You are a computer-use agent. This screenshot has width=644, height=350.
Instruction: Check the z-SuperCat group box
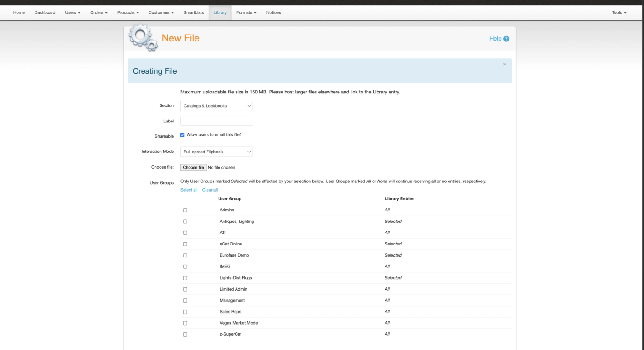pos(185,334)
